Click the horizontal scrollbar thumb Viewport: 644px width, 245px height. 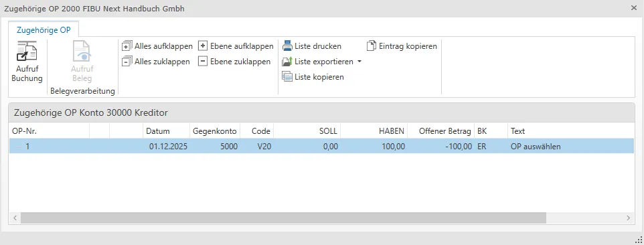283,218
